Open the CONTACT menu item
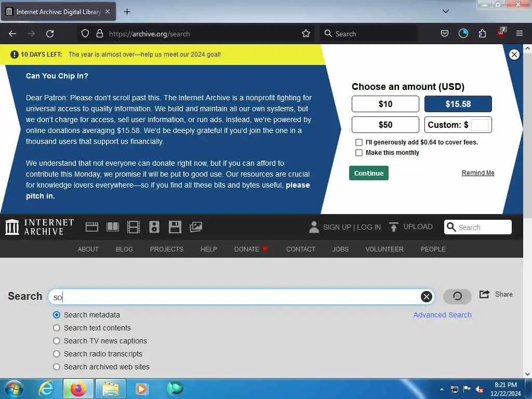532x399 pixels. (x=301, y=249)
